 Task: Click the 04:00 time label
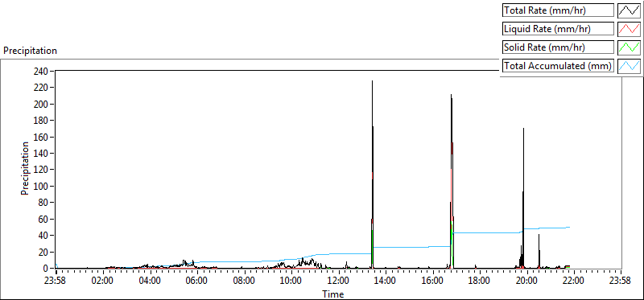[x=150, y=282]
